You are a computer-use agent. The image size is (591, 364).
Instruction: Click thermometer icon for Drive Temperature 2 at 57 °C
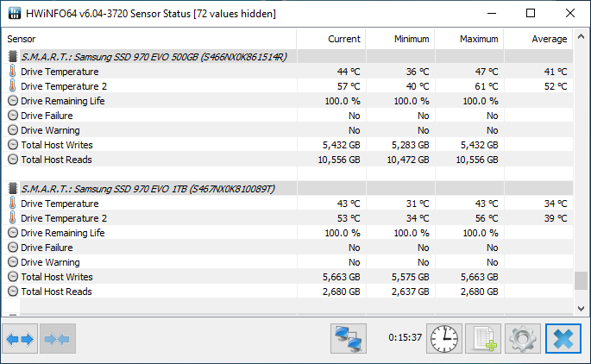click(x=12, y=85)
